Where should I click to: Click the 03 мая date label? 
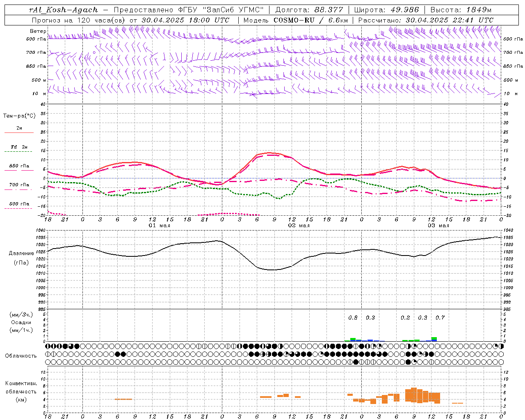(438, 226)
